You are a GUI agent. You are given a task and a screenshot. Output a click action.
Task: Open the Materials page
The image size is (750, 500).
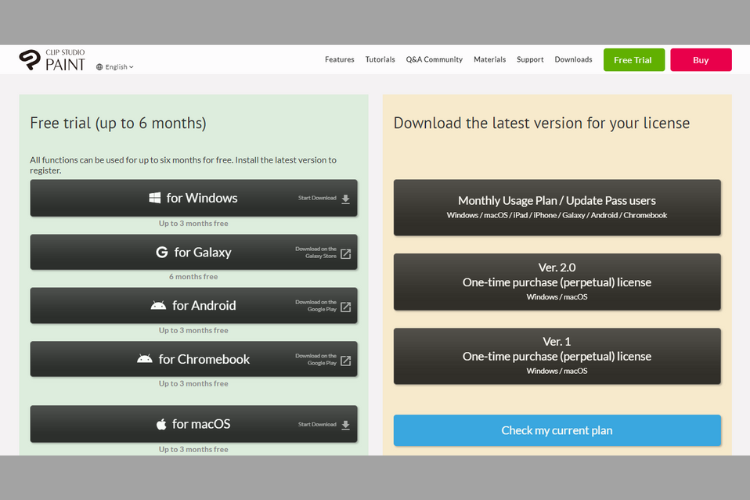(x=489, y=60)
